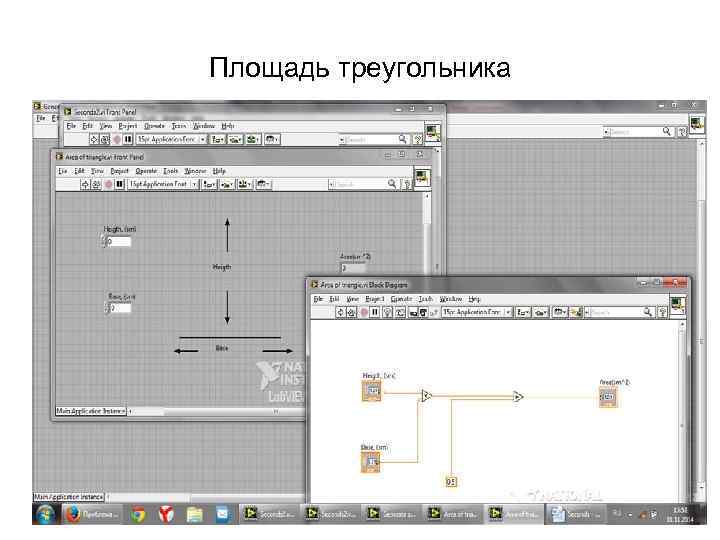This screenshot has height=540, width=720.
Task: Abort execution in Block Diagram window
Action: (364, 312)
